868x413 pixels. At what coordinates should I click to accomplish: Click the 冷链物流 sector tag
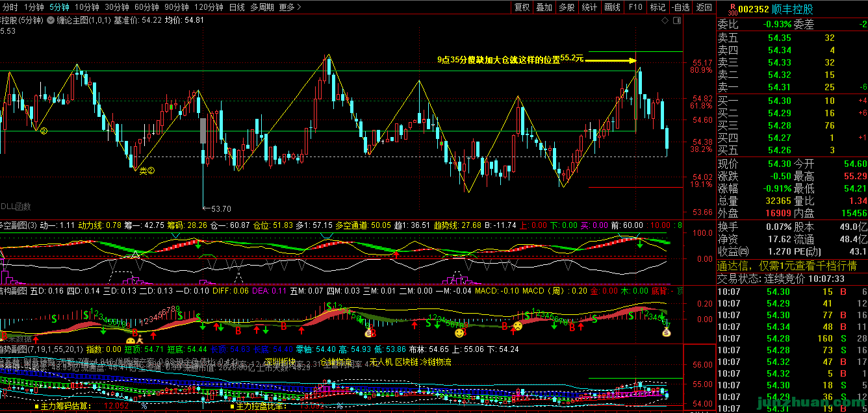point(436,362)
